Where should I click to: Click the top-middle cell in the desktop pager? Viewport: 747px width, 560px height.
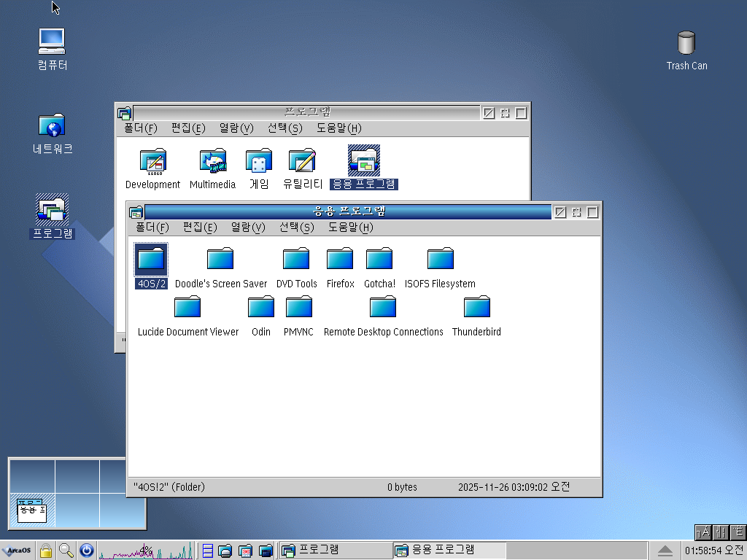[x=77, y=475]
